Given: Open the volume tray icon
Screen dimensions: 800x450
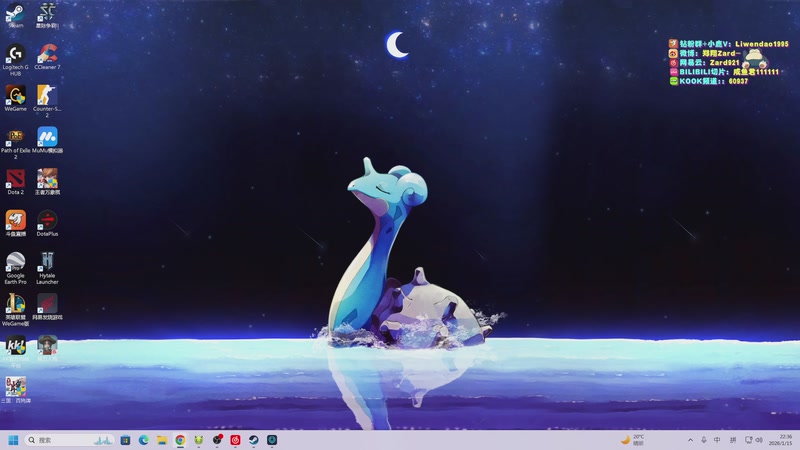Looking at the screenshot, I should pos(759,440).
